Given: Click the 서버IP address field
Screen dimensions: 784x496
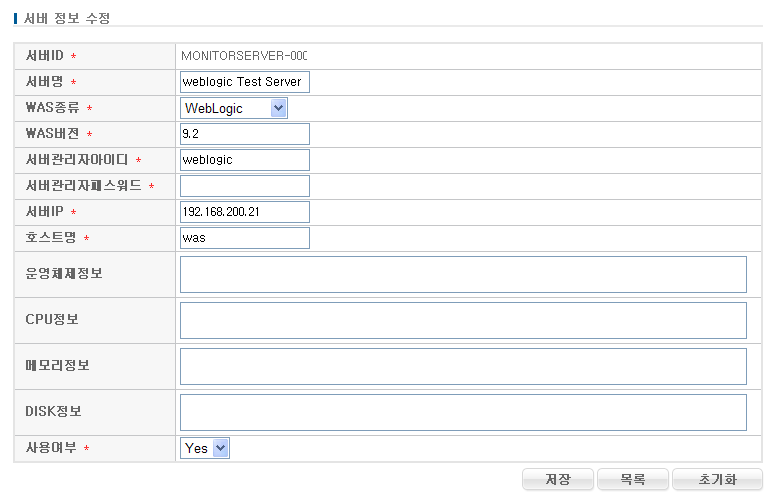Looking at the screenshot, I should click(x=244, y=212).
